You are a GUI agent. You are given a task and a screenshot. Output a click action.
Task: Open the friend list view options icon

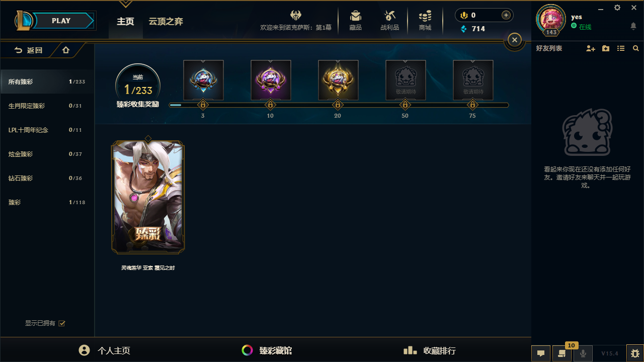tap(621, 48)
